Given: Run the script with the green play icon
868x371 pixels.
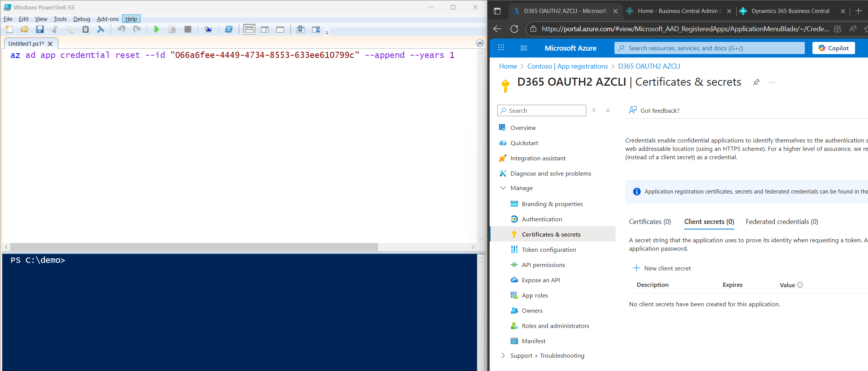Looking at the screenshot, I should tap(156, 29).
